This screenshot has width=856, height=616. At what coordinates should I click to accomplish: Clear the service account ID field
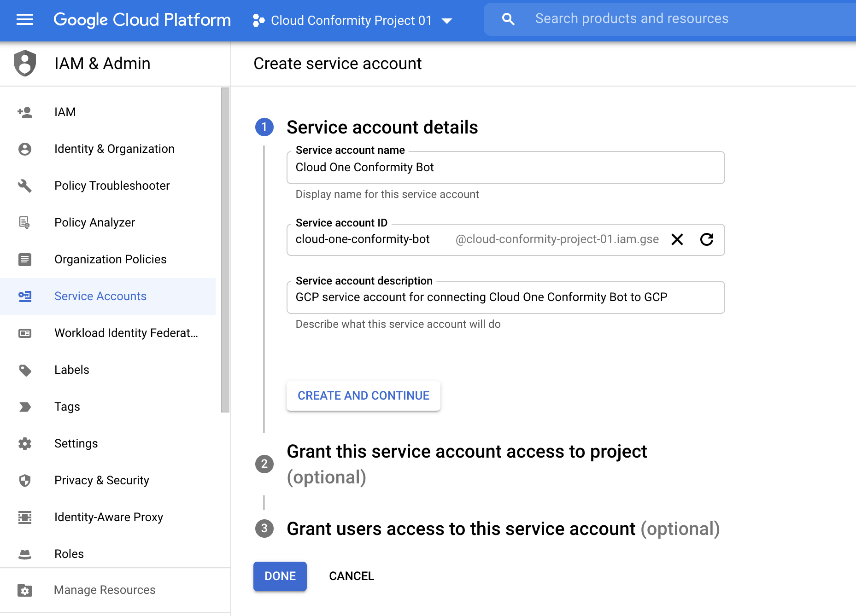click(677, 239)
